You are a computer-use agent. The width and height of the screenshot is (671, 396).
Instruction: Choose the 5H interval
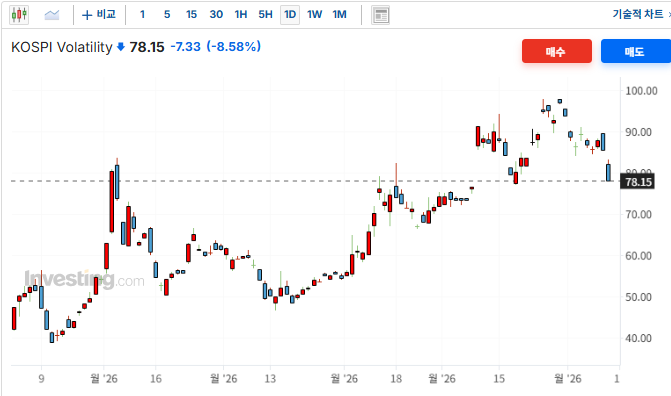click(265, 15)
